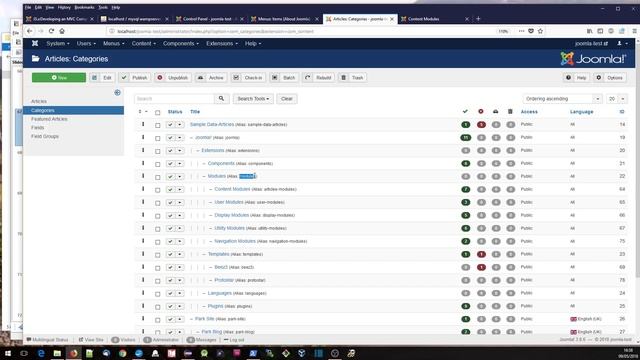640x360 pixels.
Task: Open the Options gear button
Action: click(x=610, y=78)
